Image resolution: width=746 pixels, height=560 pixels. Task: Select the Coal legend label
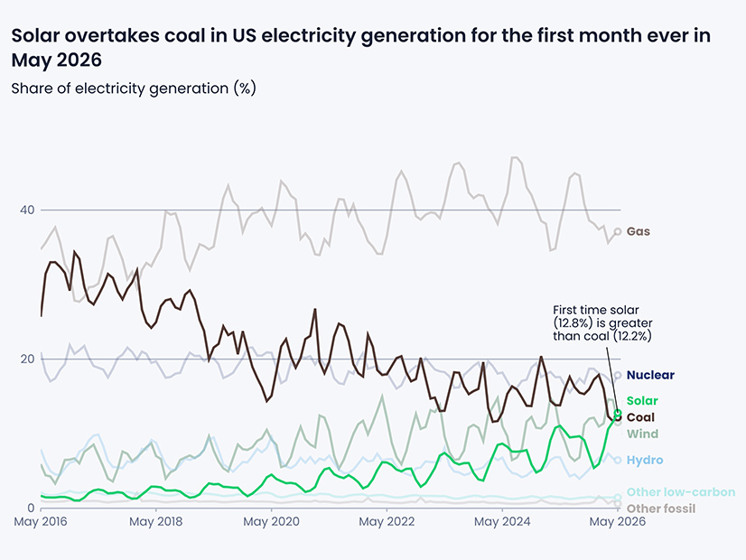(x=640, y=417)
